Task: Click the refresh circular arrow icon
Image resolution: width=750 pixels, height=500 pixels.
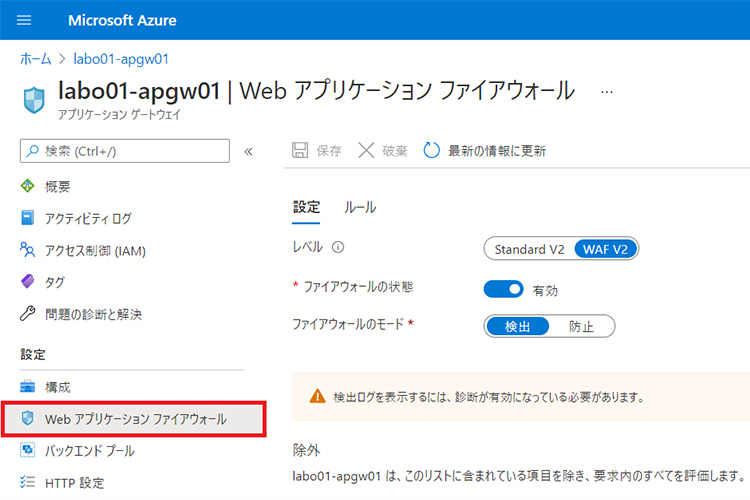Action: coord(431,150)
